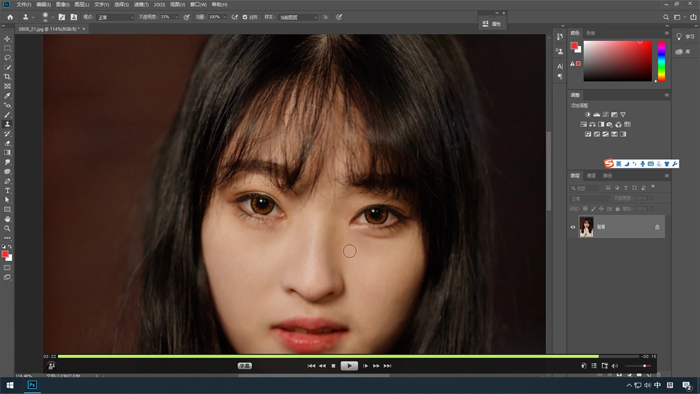Viewport: 700px width, 394px height.
Task: Click the video progress bar
Action: coord(349,357)
